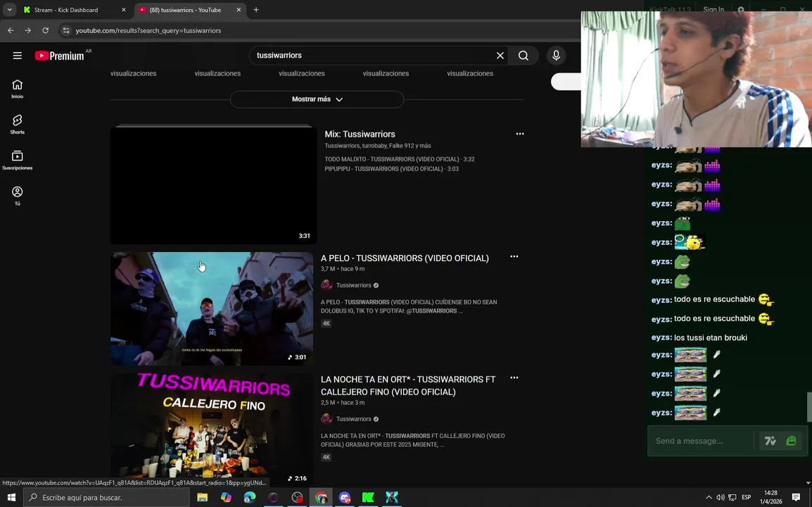Open A PELO - TUSSIWARRIORS video title
This screenshot has width=812, height=507.
pos(405,258)
